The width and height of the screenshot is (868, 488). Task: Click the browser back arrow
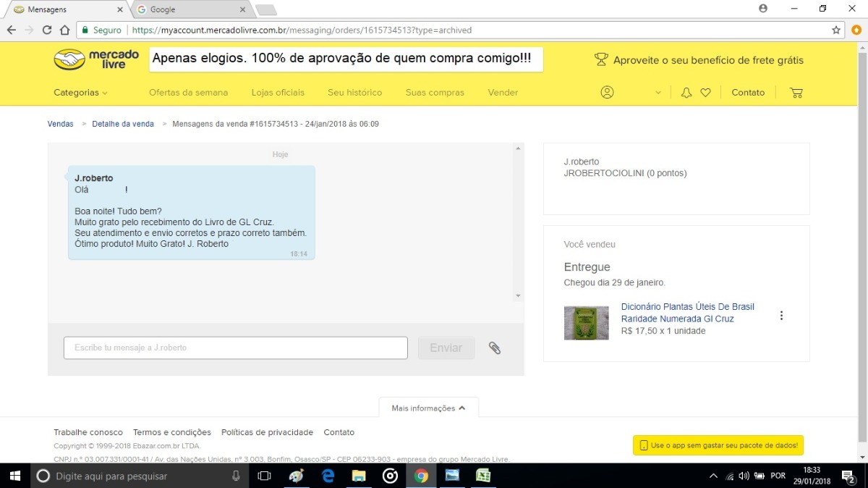pyautogui.click(x=11, y=30)
